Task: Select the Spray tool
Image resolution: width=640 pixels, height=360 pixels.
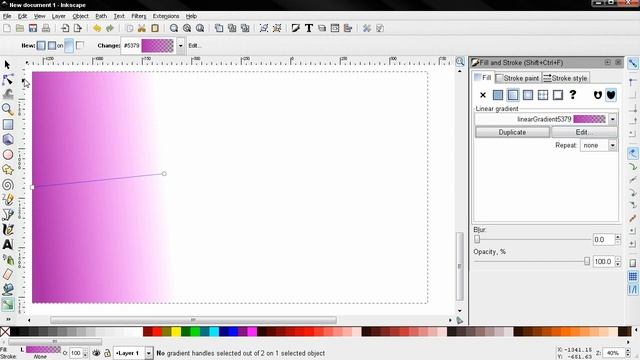Action: (x=7, y=259)
